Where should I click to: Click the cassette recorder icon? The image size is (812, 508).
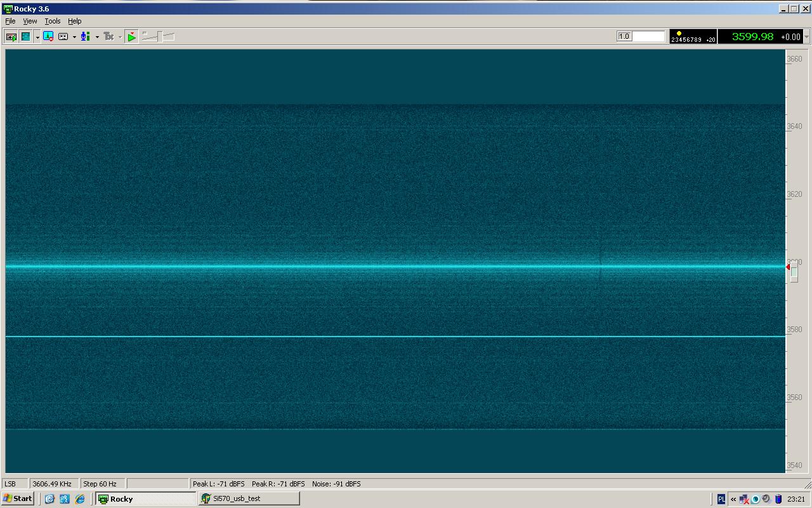click(63, 37)
